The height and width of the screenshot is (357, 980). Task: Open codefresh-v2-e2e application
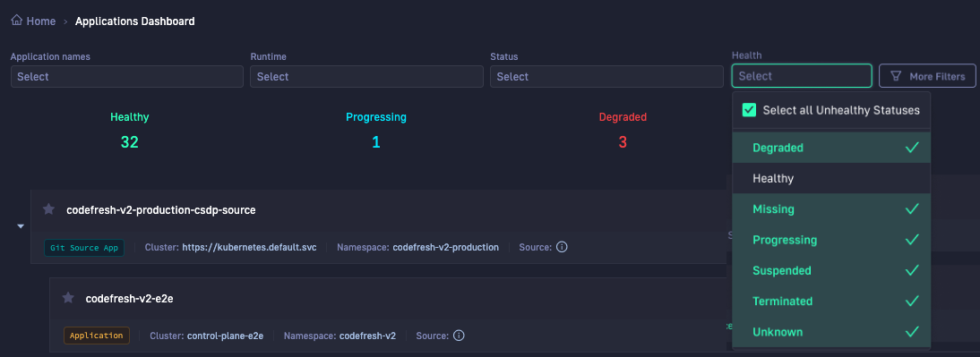(x=129, y=299)
